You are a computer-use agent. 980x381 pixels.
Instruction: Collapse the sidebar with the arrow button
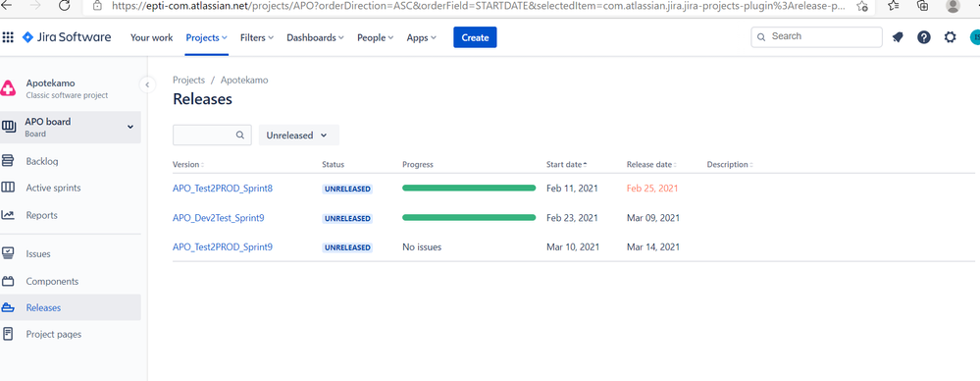[147, 84]
